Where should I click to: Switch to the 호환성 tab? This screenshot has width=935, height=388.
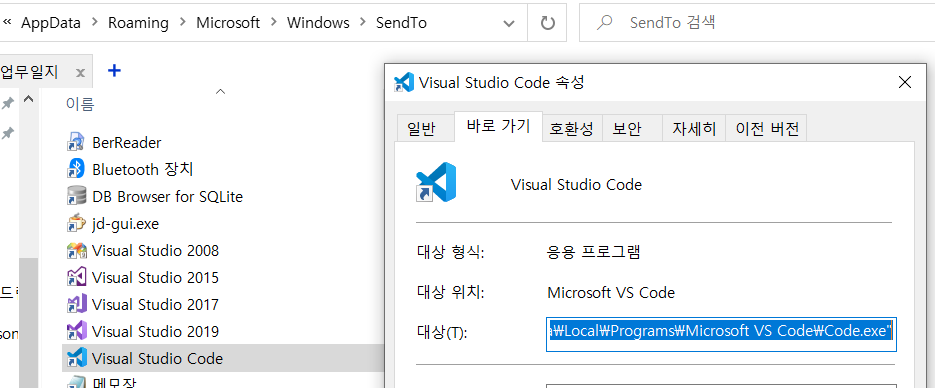point(572,128)
